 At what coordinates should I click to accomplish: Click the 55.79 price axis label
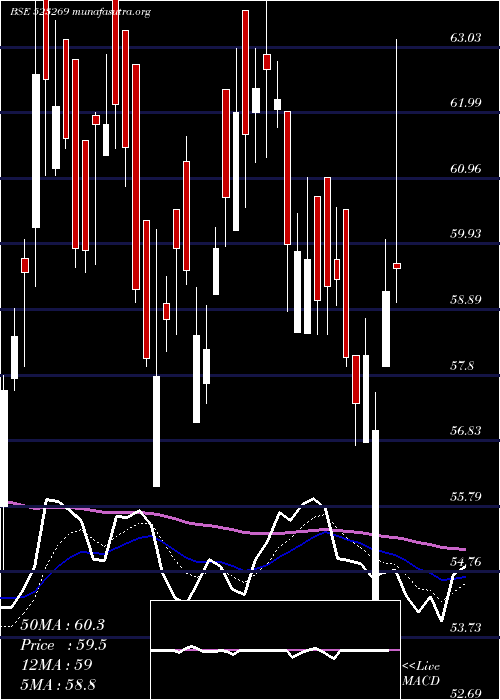pyautogui.click(x=466, y=496)
